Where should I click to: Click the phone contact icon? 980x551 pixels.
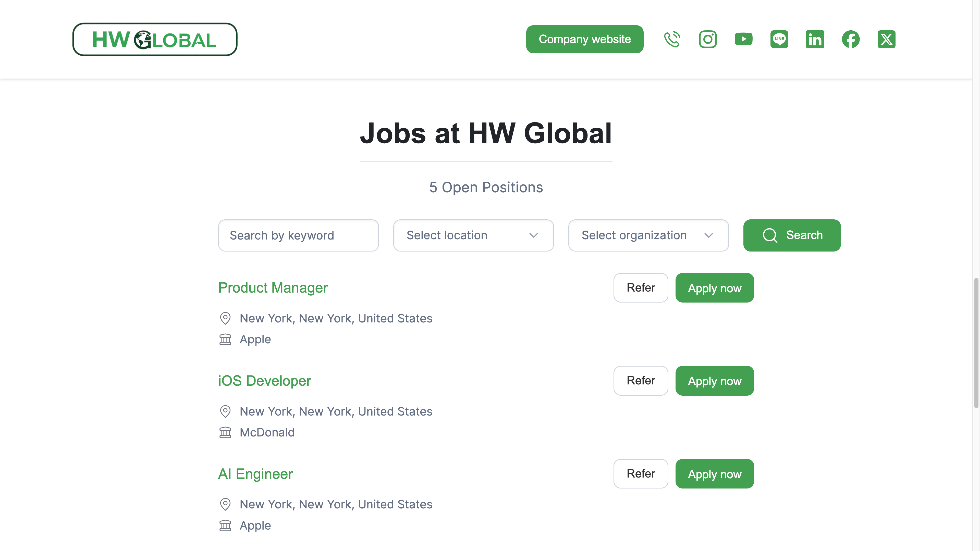672,39
